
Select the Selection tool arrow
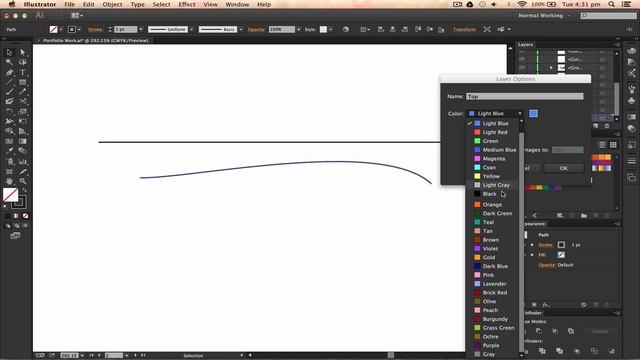9,52
